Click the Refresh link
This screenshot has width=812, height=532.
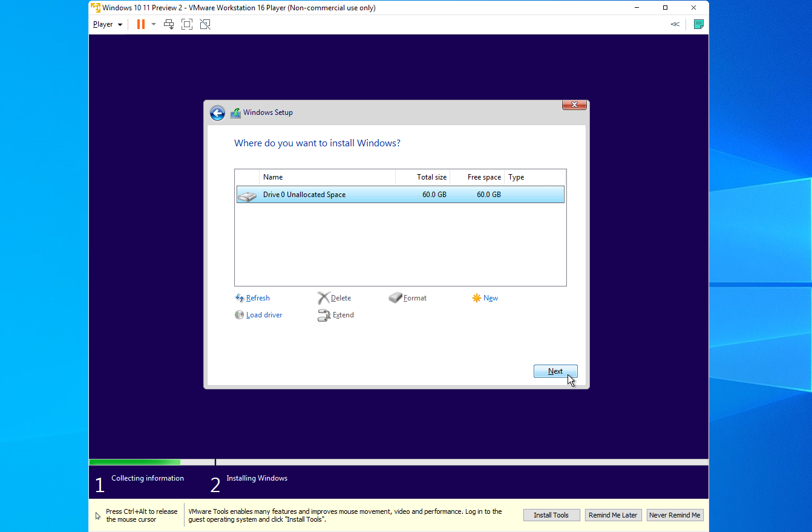point(258,298)
